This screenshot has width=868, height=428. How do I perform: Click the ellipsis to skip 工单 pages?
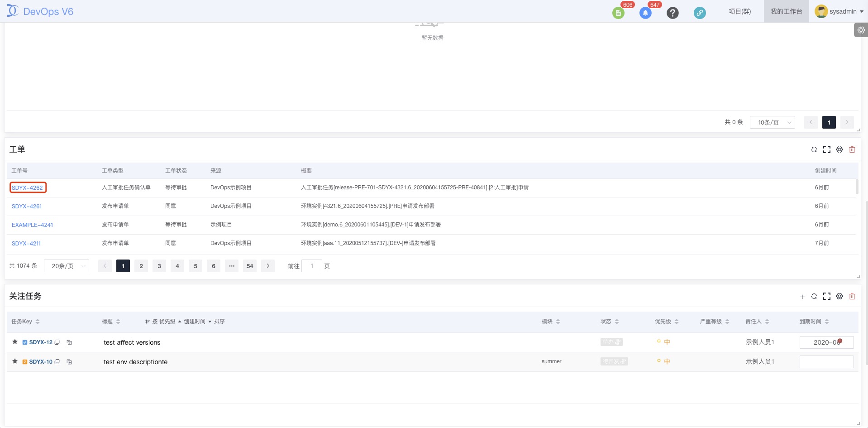[x=232, y=266]
